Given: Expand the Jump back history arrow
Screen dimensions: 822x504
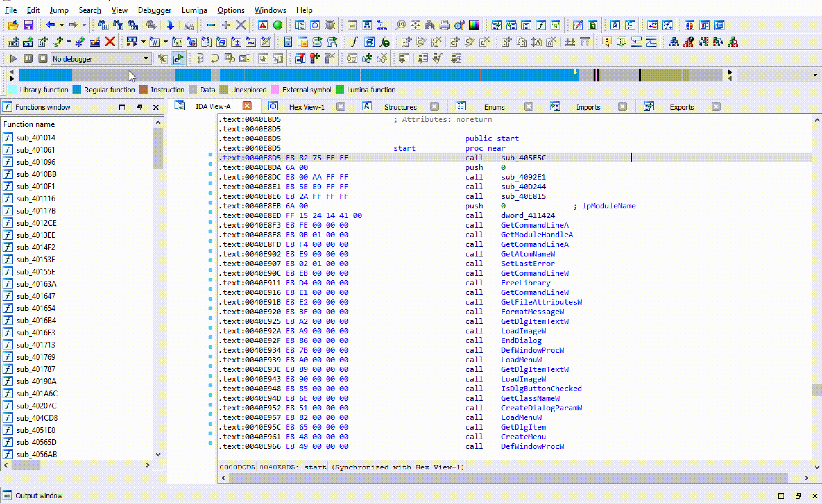Looking at the screenshot, I should (62, 25).
